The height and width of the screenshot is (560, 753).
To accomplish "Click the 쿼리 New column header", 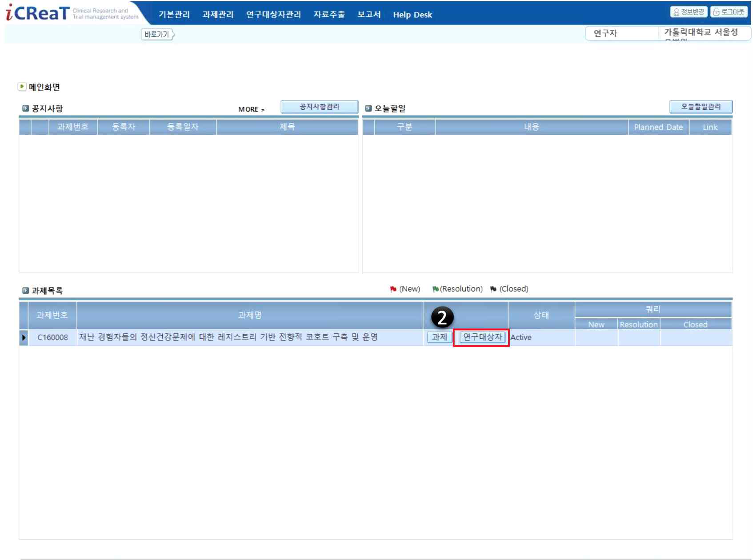I will [596, 324].
